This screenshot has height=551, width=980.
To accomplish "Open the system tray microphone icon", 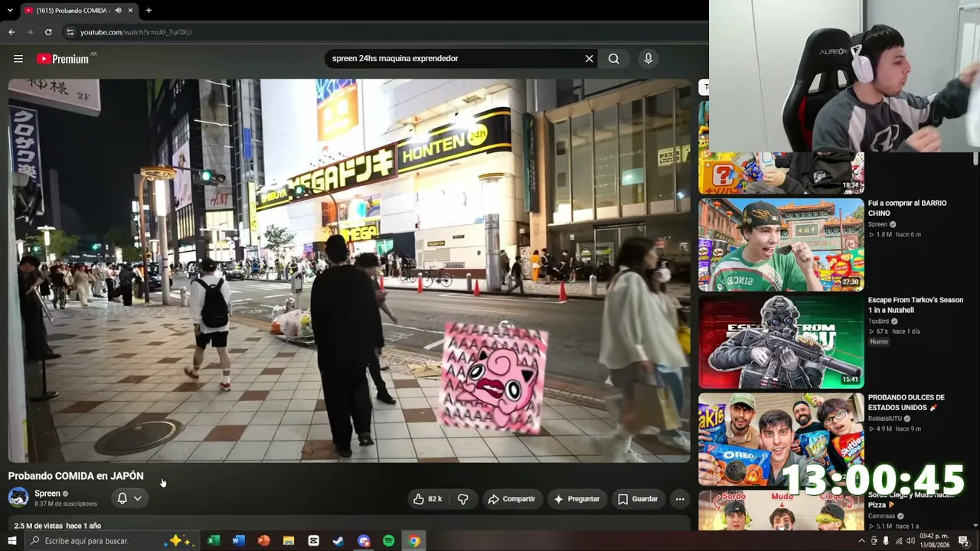I will (886, 541).
